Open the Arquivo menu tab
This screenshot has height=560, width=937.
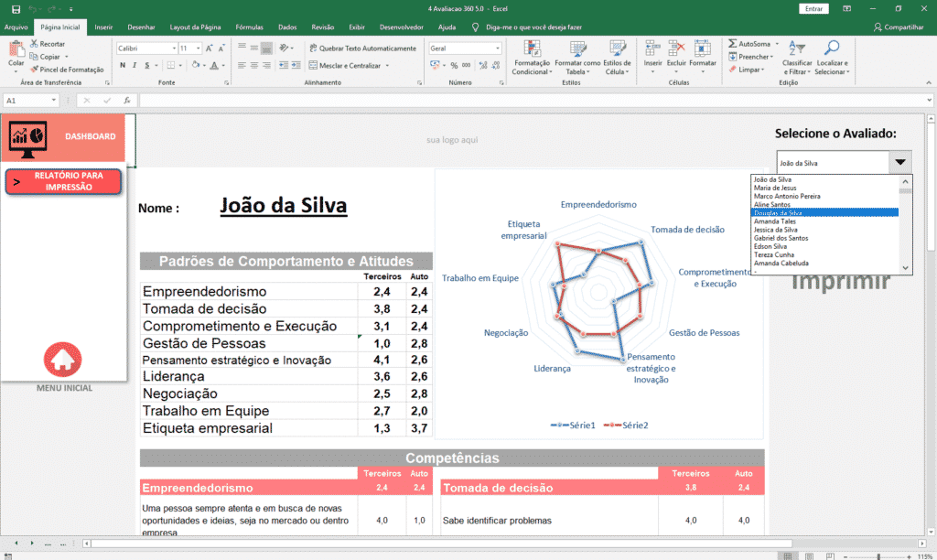pyautogui.click(x=16, y=27)
